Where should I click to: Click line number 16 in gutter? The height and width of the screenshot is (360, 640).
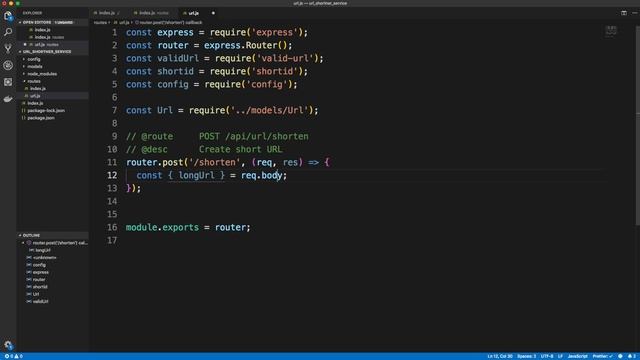112,227
